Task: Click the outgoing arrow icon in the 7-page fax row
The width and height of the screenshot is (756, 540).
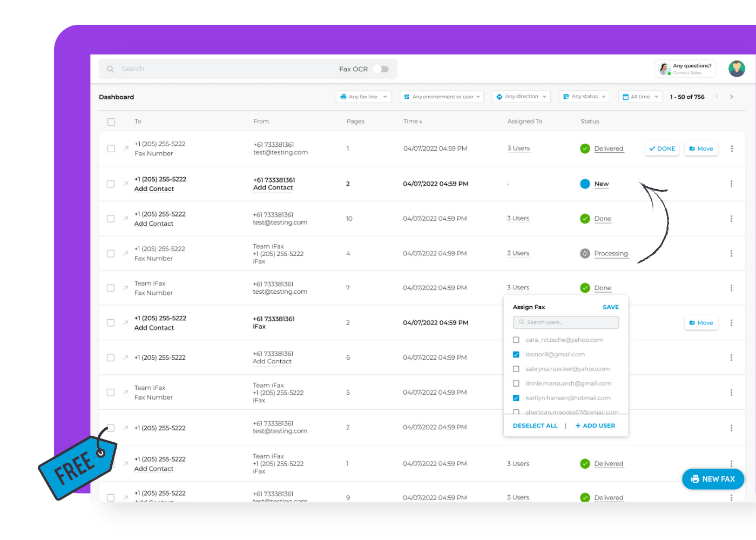Action: [x=126, y=287]
